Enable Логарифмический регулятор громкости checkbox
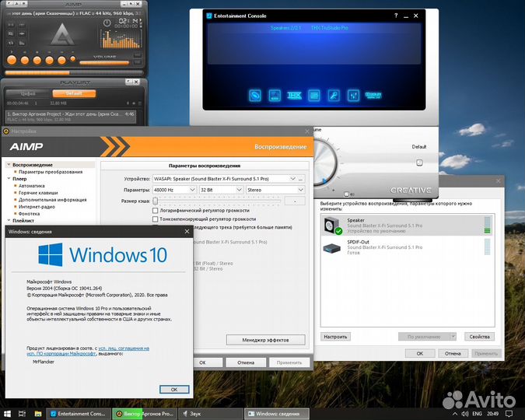 click(x=155, y=211)
